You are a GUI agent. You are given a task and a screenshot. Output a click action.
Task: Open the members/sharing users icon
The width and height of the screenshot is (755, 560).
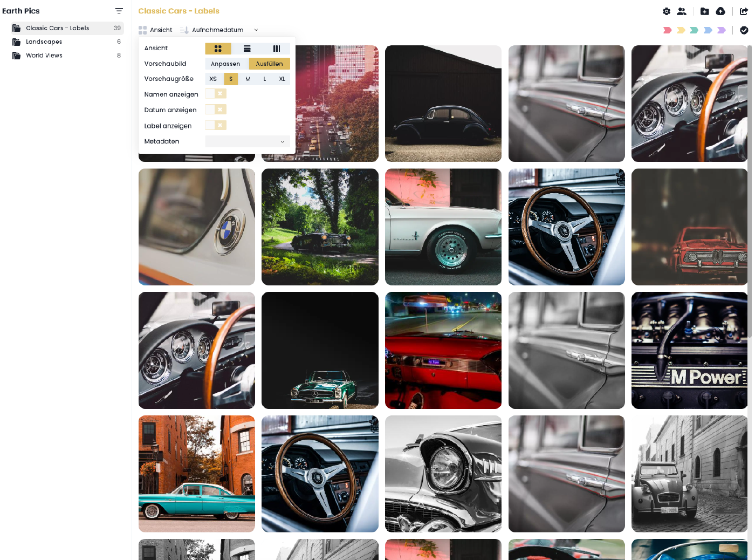(x=682, y=11)
